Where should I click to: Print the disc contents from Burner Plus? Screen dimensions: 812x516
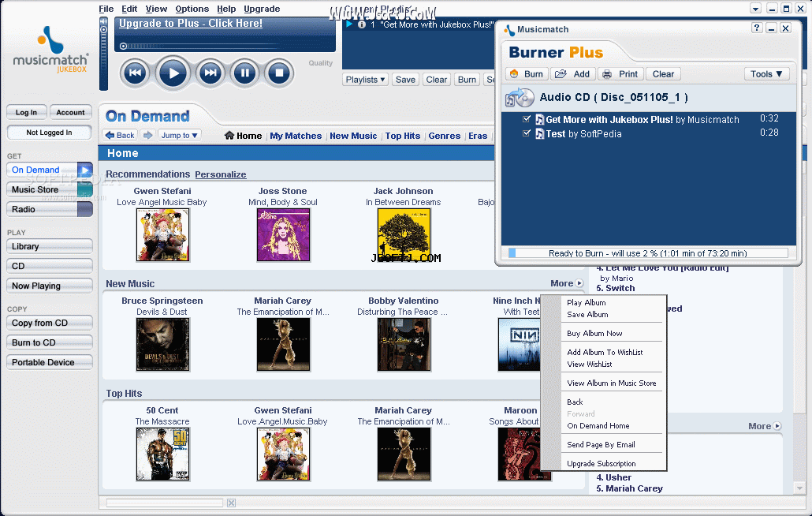tap(621, 74)
